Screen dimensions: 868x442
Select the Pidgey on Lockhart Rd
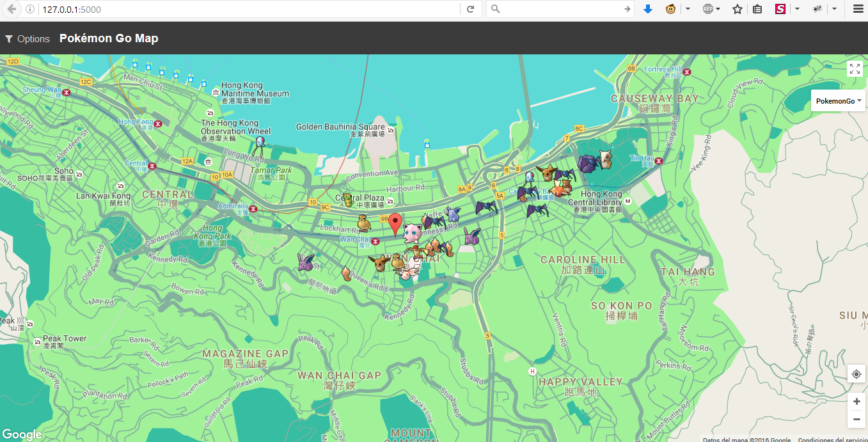coord(363,223)
